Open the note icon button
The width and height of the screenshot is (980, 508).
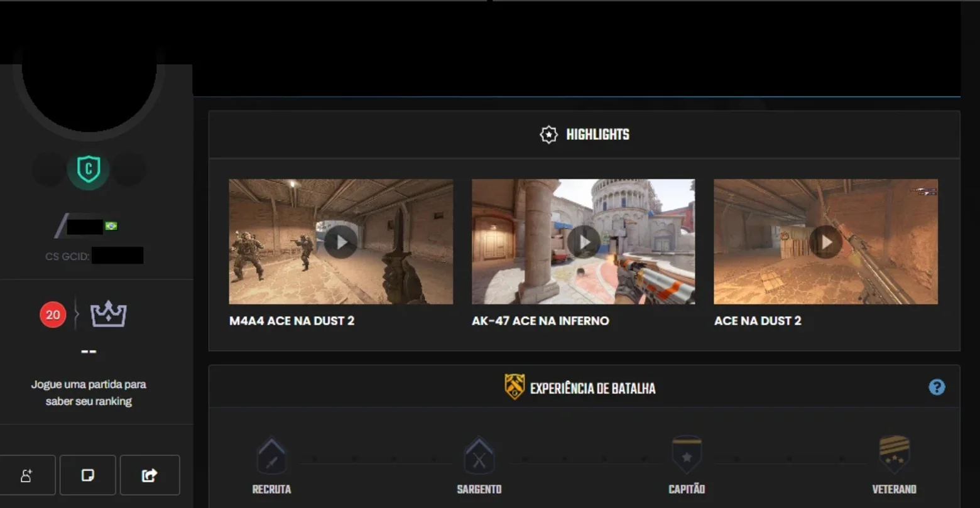click(88, 475)
